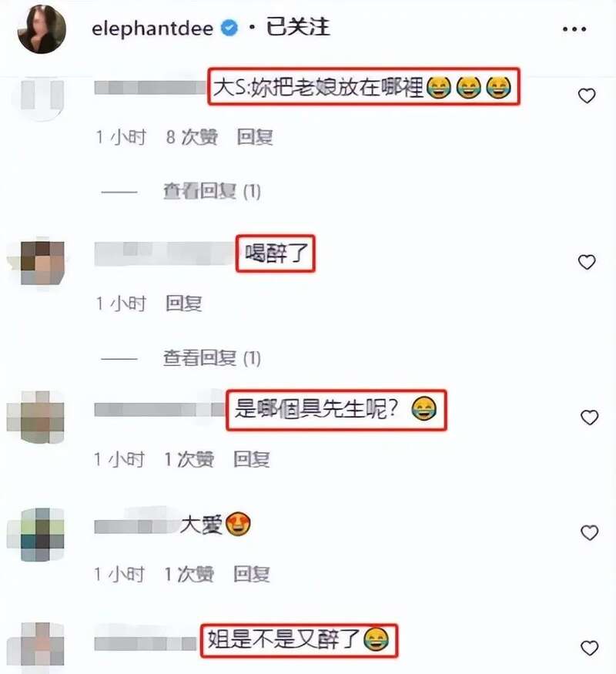View the 8 次赞 likes list
The height and width of the screenshot is (674, 616).
[192, 137]
